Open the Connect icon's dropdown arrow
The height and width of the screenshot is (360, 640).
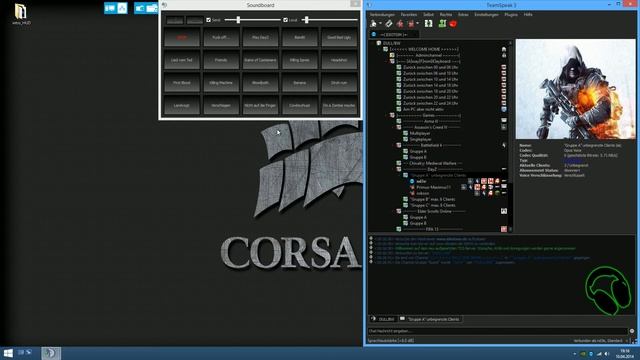tap(380, 24)
